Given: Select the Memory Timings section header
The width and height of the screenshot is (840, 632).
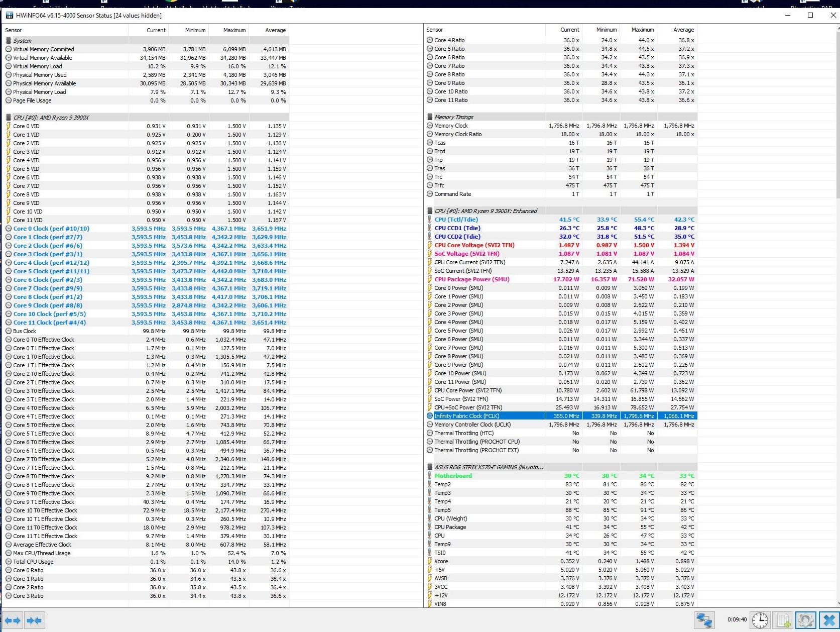Looking at the screenshot, I should pyautogui.click(x=561, y=117).
